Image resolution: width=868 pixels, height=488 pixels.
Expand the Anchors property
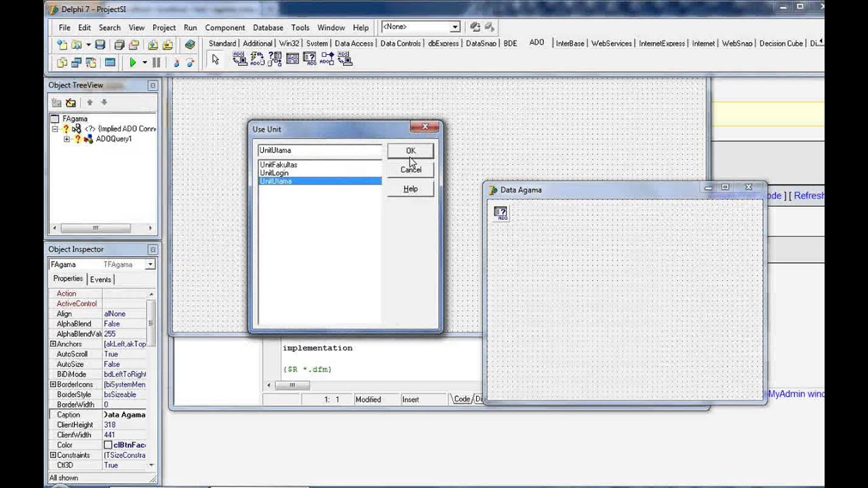(x=53, y=344)
